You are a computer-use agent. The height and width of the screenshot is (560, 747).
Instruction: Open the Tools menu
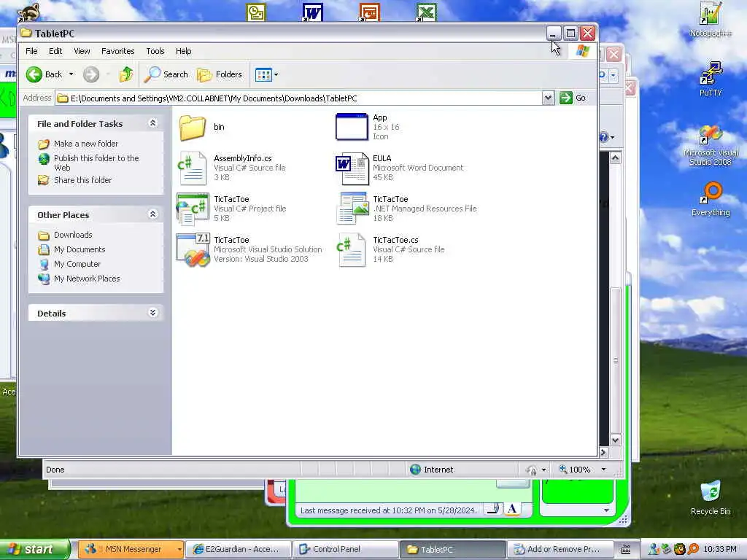point(155,51)
